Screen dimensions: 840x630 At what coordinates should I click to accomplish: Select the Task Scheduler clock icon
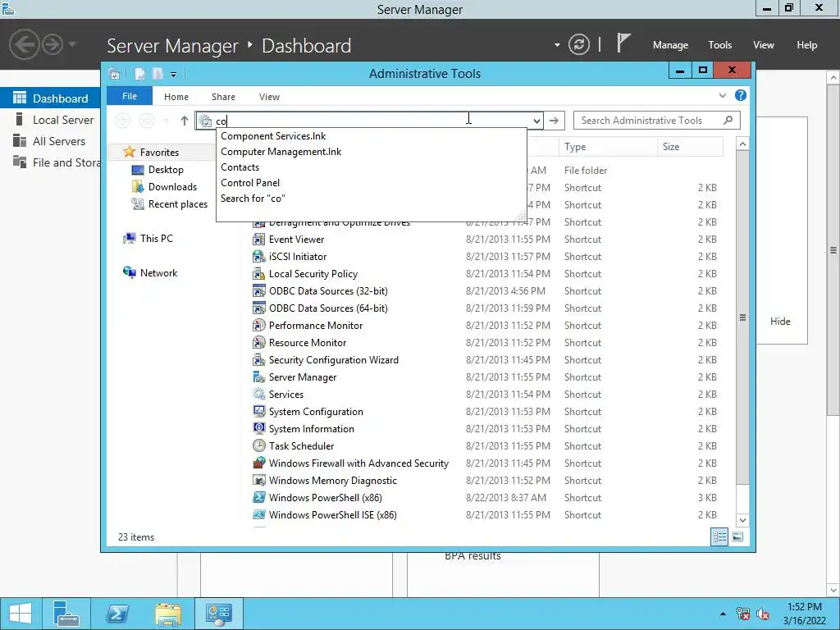click(258, 445)
